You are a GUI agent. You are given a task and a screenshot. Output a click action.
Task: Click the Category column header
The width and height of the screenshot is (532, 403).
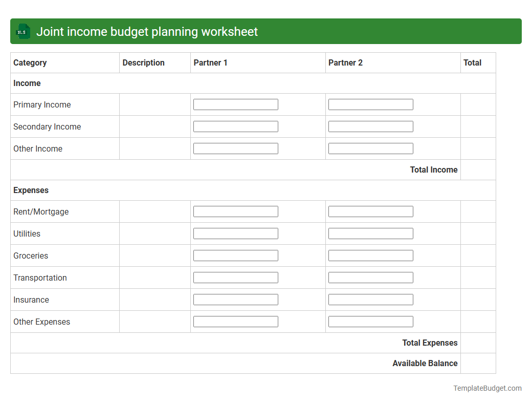click(30, 62)
